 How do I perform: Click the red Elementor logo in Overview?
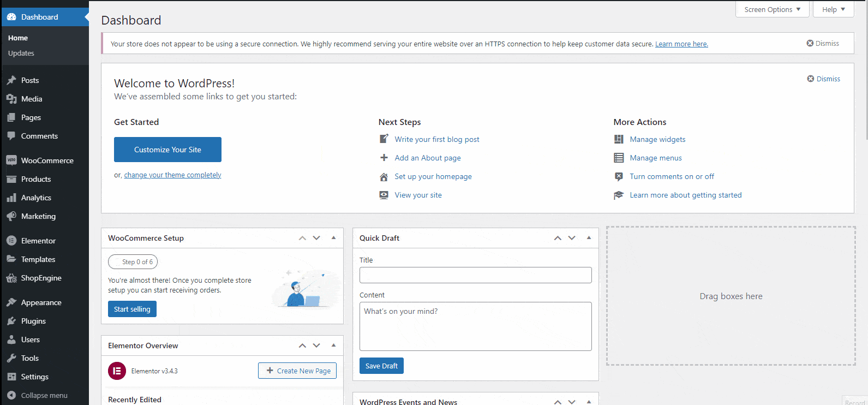(117, 371)
